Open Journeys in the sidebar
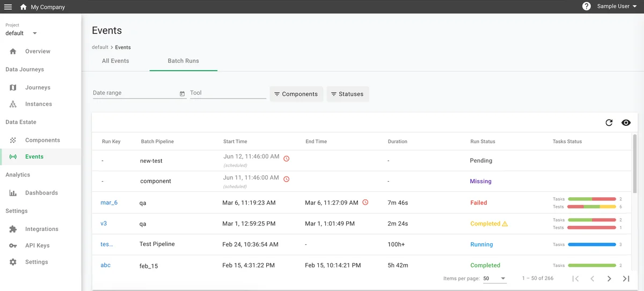Image resolution: width=644 pixels, height=291 pixels. coord(38,87)
